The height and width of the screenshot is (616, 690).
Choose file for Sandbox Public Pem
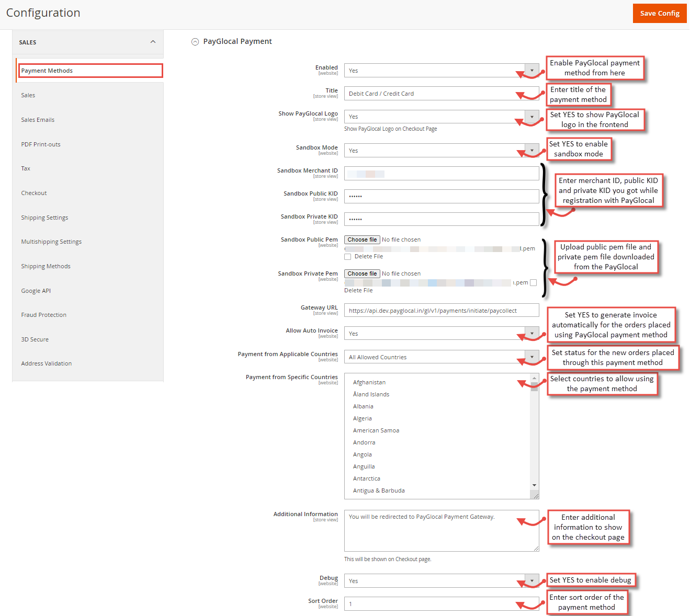click(362, 240)
